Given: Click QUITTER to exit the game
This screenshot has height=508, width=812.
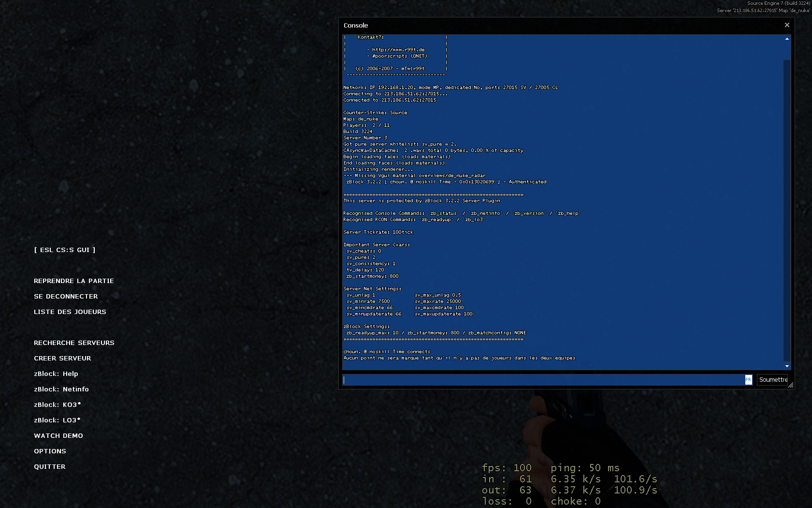Looking at the screenshot, I should [x=50, y=467].
